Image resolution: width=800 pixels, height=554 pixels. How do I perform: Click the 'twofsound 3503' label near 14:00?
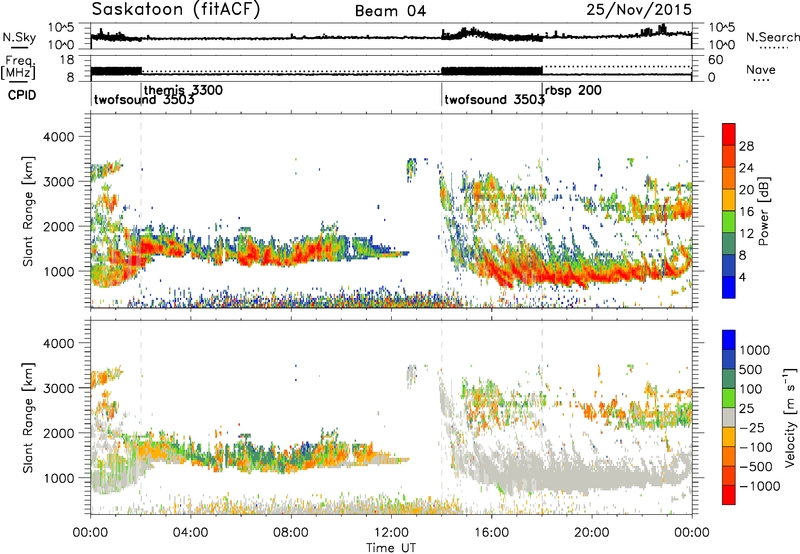[x=494, y=99]
